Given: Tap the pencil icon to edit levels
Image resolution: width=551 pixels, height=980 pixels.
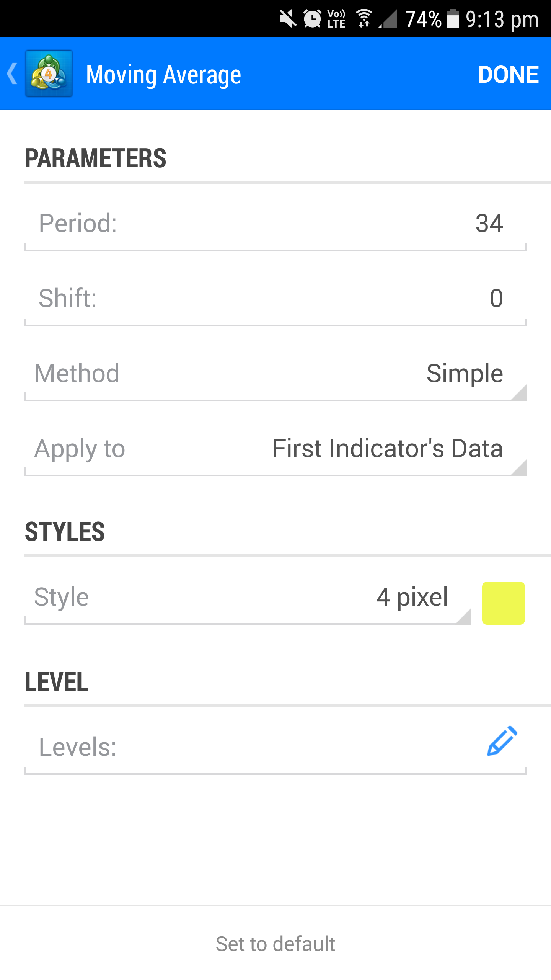Looking at the screenshot, I should [x=502, y=741].
